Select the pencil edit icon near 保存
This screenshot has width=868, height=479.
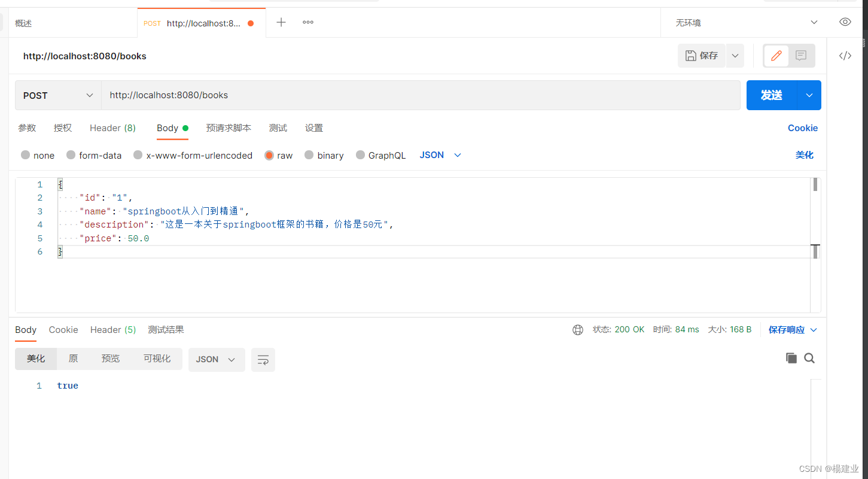click(x=776, y=55)
